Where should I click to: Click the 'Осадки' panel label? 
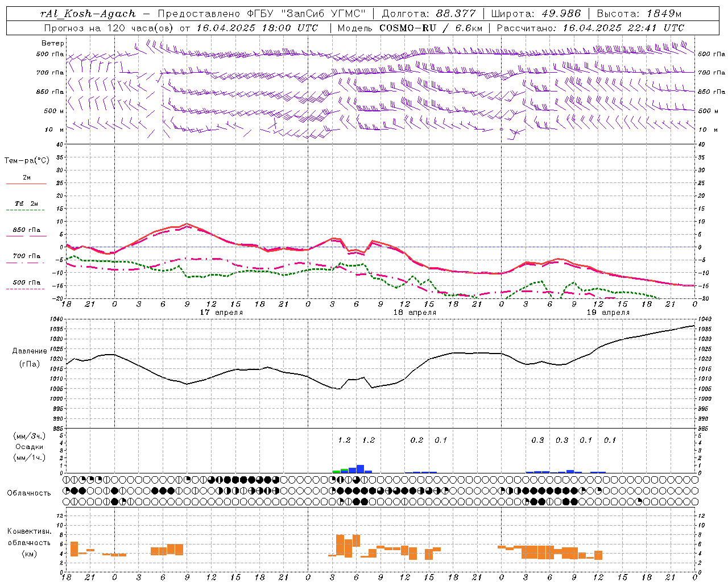(x=29, y=447)
